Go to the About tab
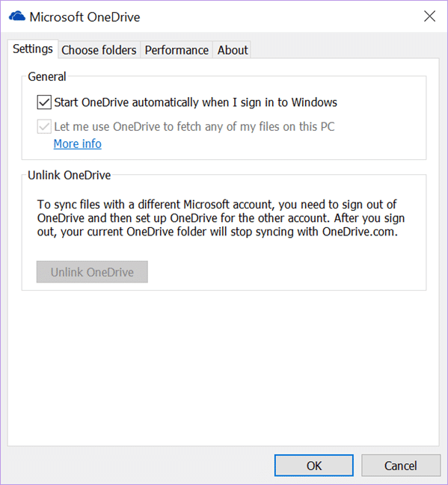448x485 pixels. point(233,50)
